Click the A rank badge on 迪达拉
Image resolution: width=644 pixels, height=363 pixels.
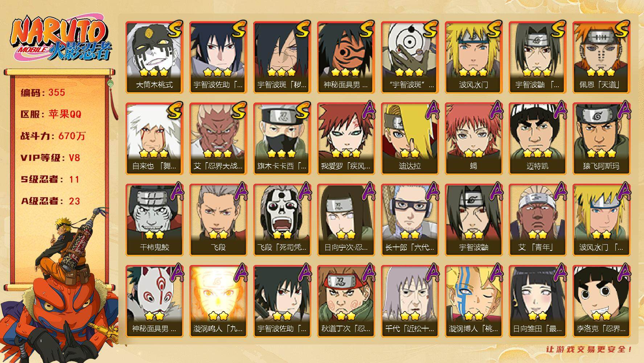point(431,110)
